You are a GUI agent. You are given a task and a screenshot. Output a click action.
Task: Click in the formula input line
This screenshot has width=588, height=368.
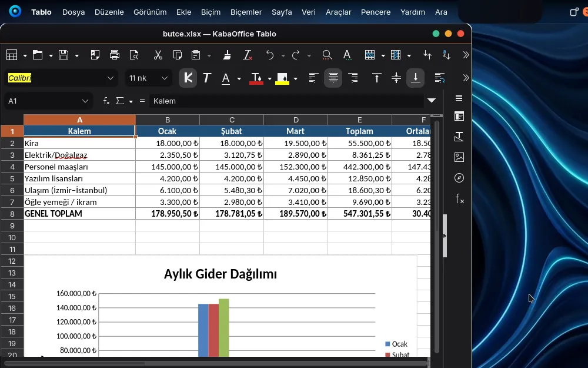(287, 101)
